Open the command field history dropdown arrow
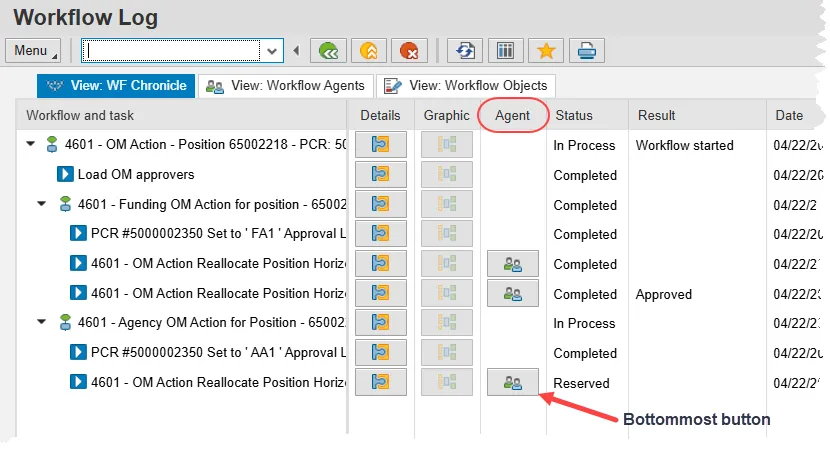This screenshot has width=830, height=449. coord(272,51)
